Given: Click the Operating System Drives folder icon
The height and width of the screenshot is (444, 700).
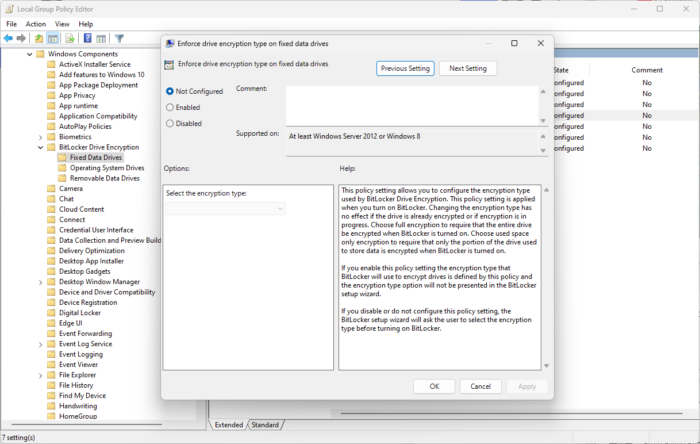Looking at the screenshot, I should click(62, 168).
